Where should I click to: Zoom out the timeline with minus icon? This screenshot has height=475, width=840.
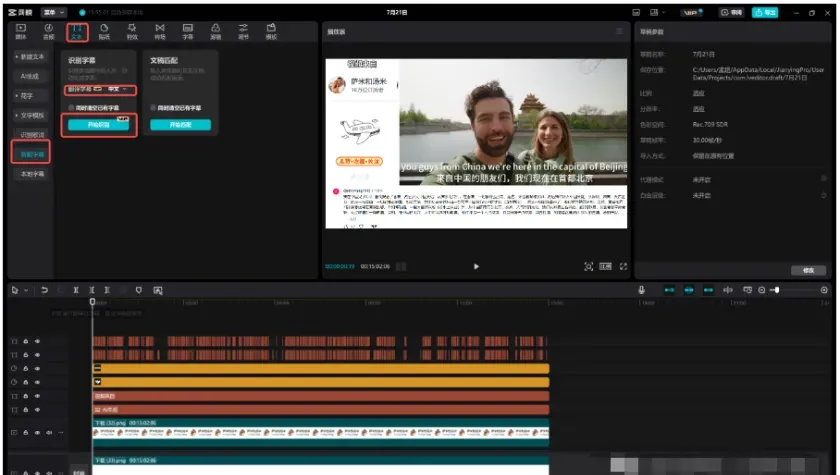762,290
